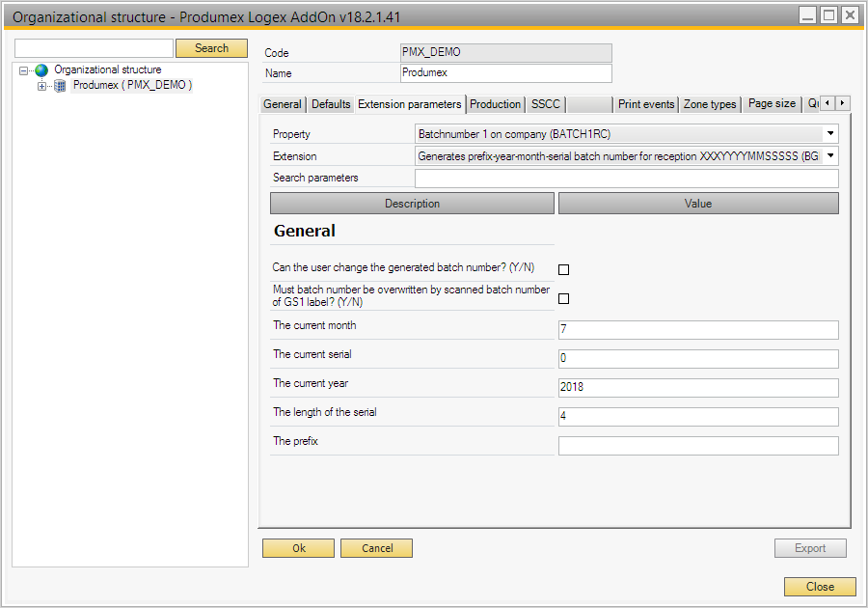Switch to the Production tab
Screen dimensions: 868x608
pyautogui.click(x=495, y=104)
